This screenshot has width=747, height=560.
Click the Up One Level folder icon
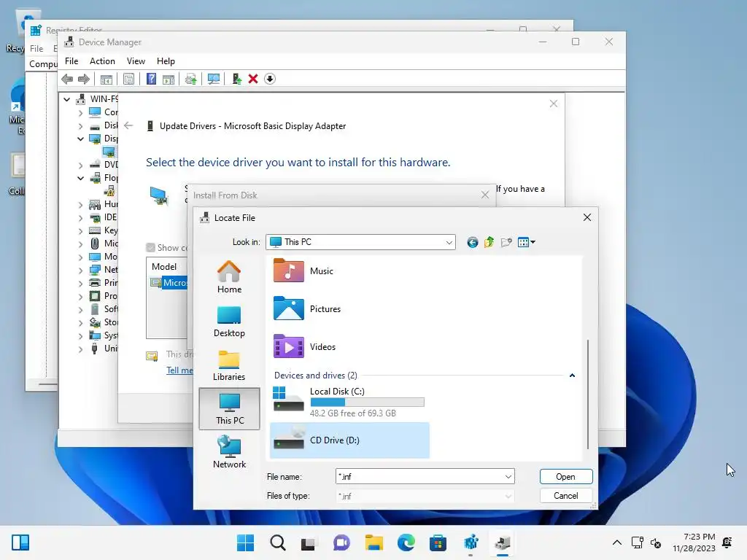[x=489, y=242]
